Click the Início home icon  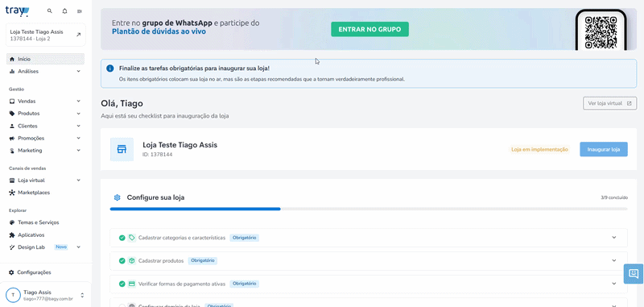pos(12,59)
